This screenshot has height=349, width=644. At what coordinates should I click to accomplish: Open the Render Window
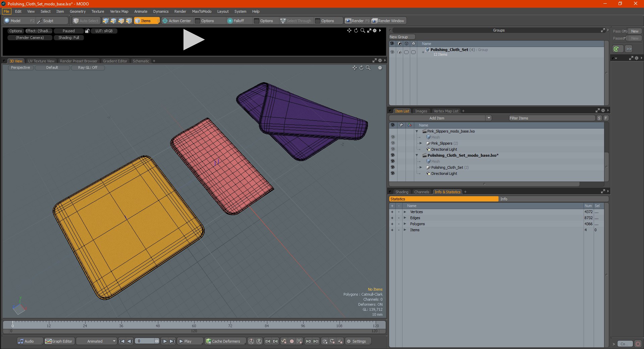coord(388,21)
